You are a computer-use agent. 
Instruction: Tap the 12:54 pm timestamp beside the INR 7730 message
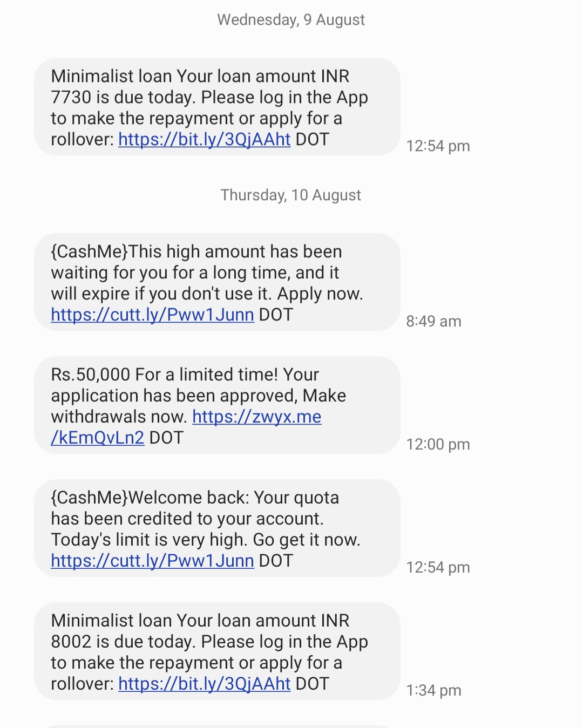[x=438, y=146]
